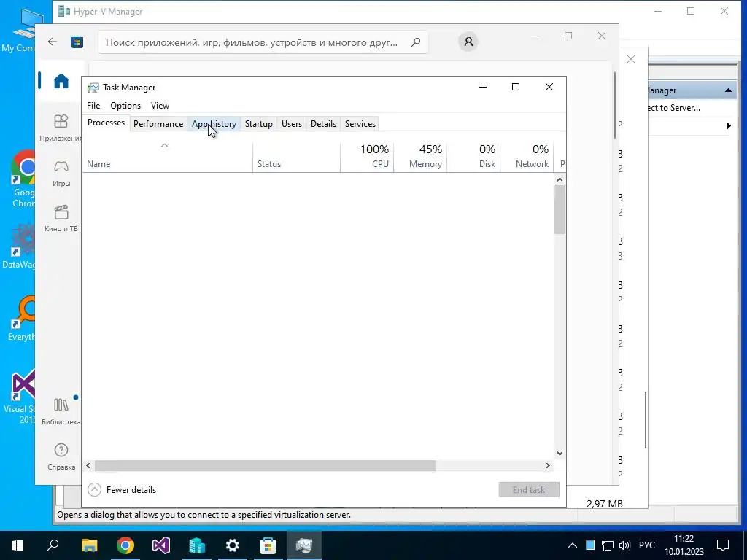
Task: Open My Computer desktop icon
Action: 20,29
